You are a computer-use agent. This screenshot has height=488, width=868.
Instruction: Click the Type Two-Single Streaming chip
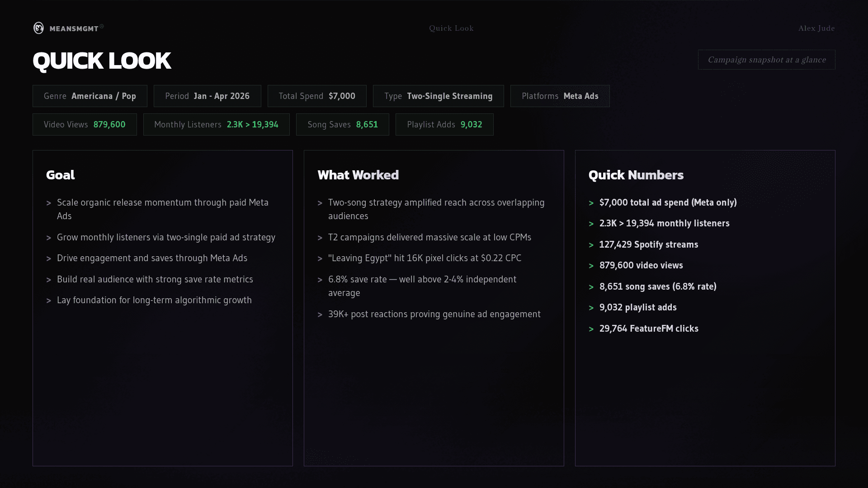coord(438,96)
